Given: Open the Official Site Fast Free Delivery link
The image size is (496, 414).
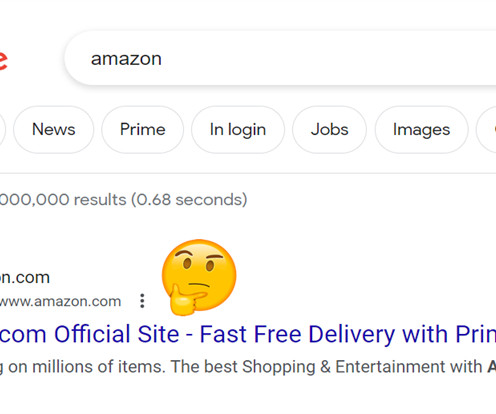Looking at the screenshot, I should [248, 334].
